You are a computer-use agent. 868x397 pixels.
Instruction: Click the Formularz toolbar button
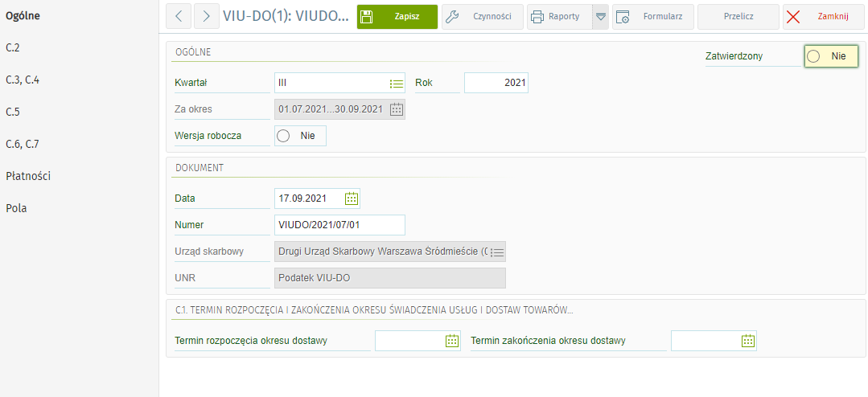click(x=653, y=16)
